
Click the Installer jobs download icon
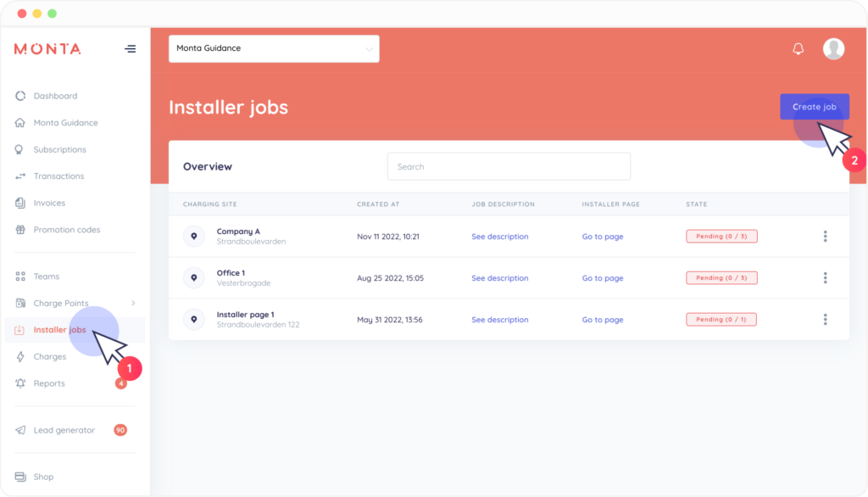19,330
